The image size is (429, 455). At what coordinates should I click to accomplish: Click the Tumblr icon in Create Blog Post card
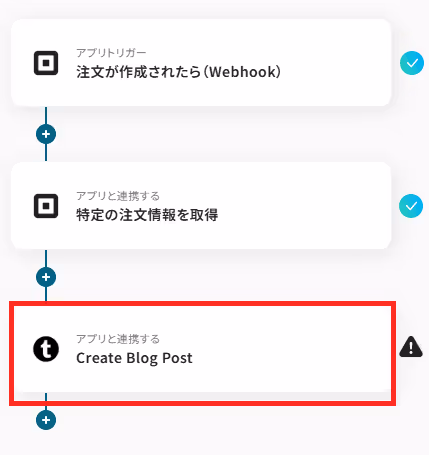[46, 349]
